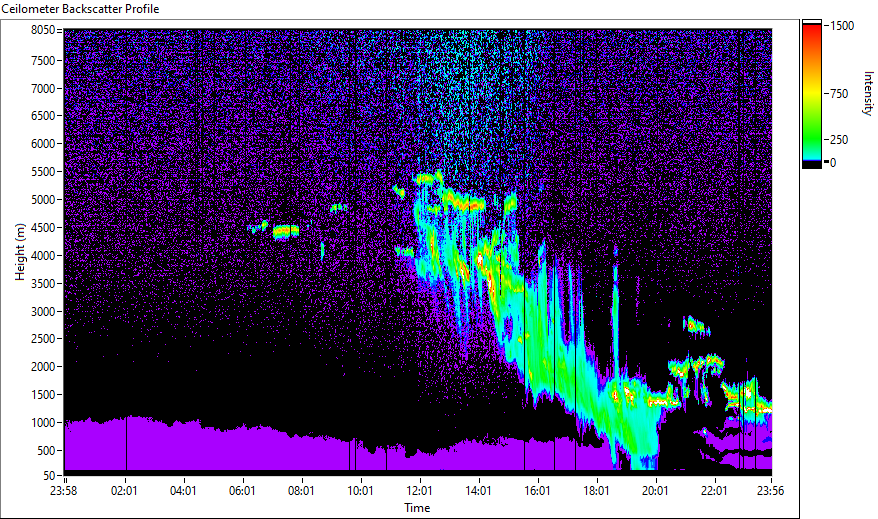
Task: Click the 08:01 time axis label
Action: 301,491
